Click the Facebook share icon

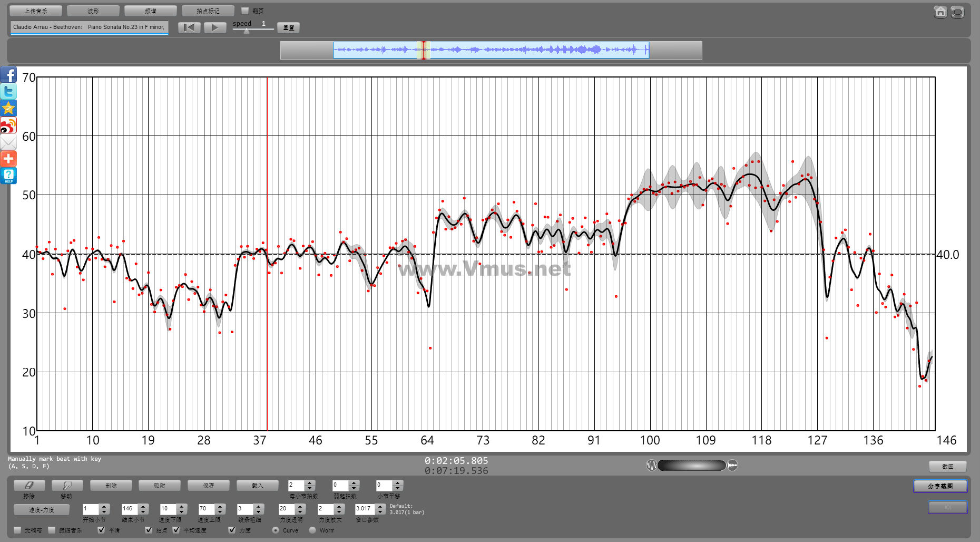[x=8, y=75]
